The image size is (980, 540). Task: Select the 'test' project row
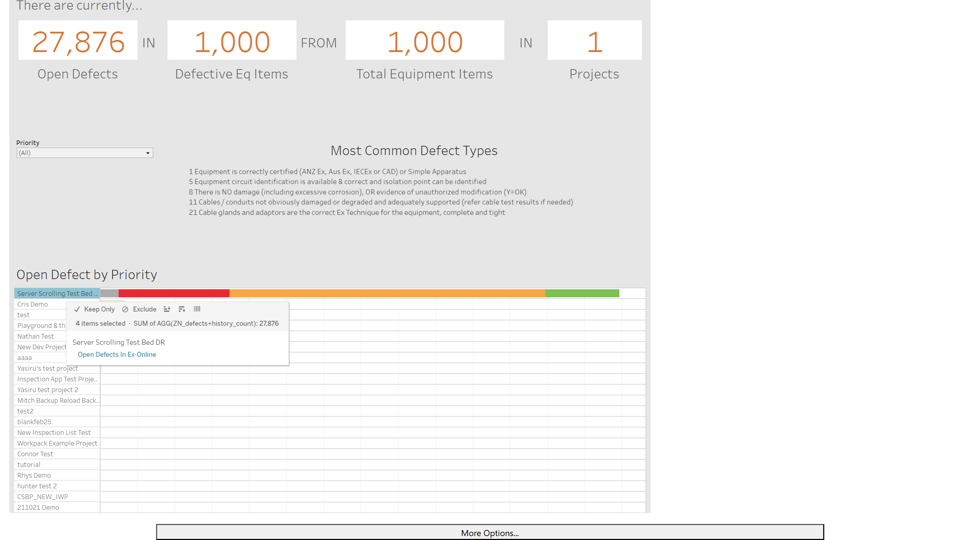[x=40, y=315]
